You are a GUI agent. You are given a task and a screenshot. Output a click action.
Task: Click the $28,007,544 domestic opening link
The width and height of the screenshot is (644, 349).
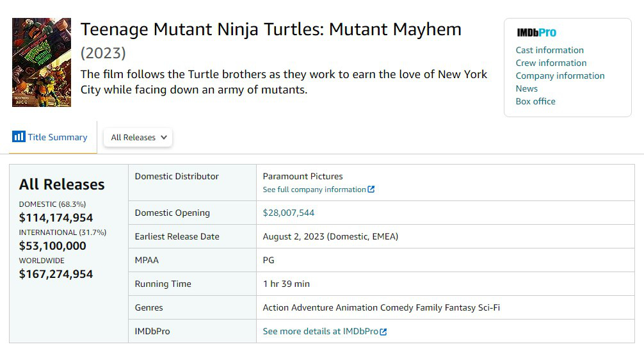click(x=288, y=213)
